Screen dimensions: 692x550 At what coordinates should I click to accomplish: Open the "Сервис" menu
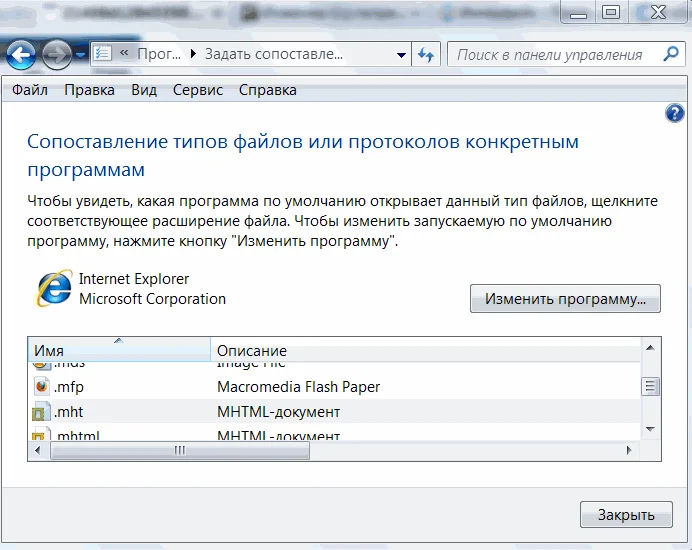(198, 90)
